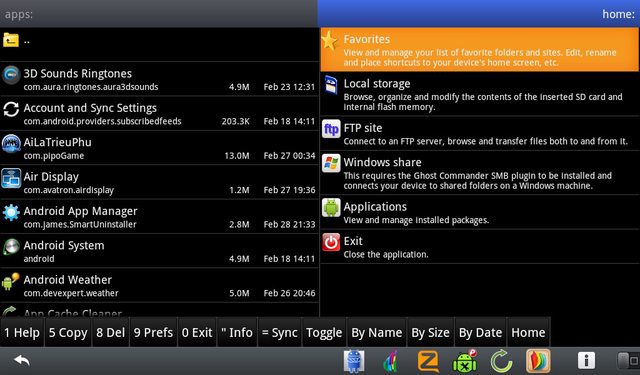Click the 0 Exit toolbar button
Screen dimensions: 640x375
point(197,333)
